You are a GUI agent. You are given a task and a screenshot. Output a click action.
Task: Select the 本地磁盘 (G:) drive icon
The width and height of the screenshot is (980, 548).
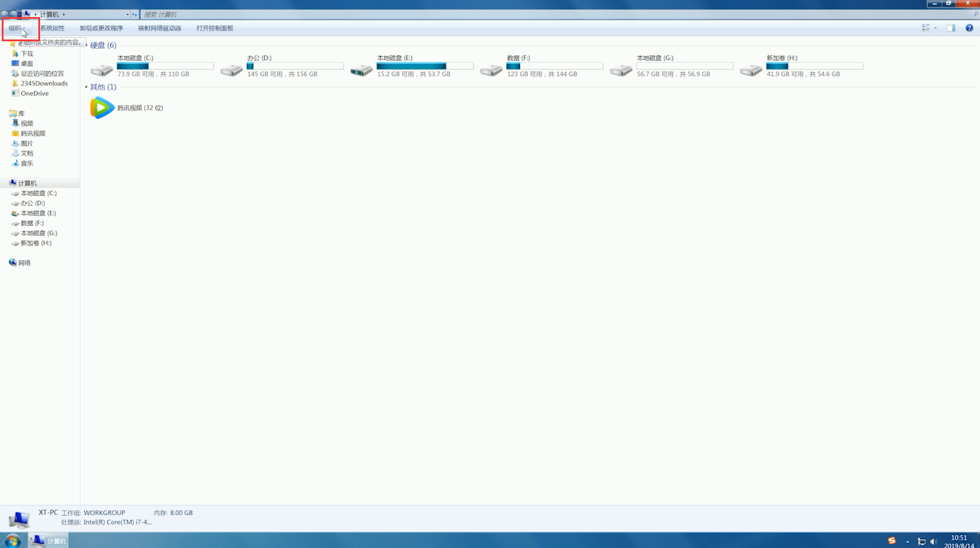(x=621, y=71)
